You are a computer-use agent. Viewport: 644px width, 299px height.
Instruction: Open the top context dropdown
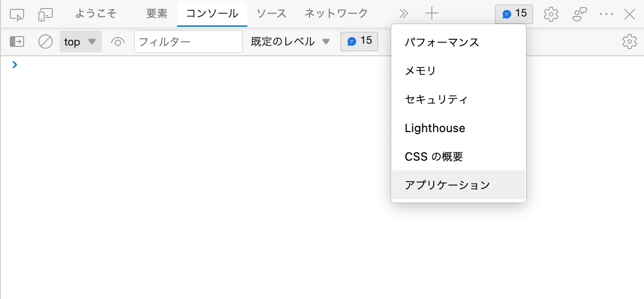[x=80, y=42]
